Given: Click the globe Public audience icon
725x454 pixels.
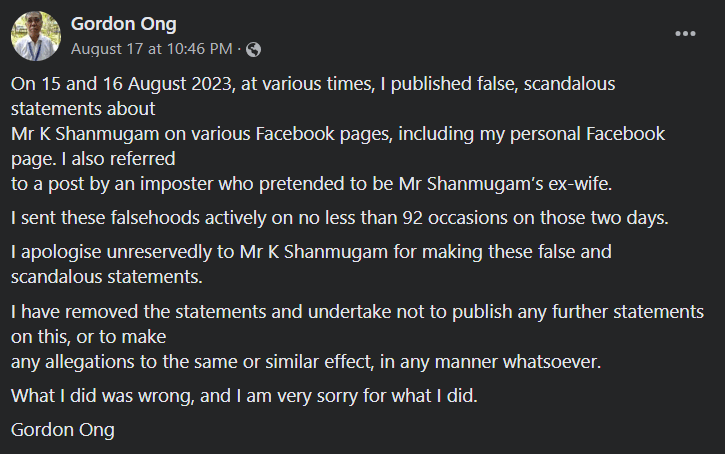Looking at the screenshot, I should point(253,49).
